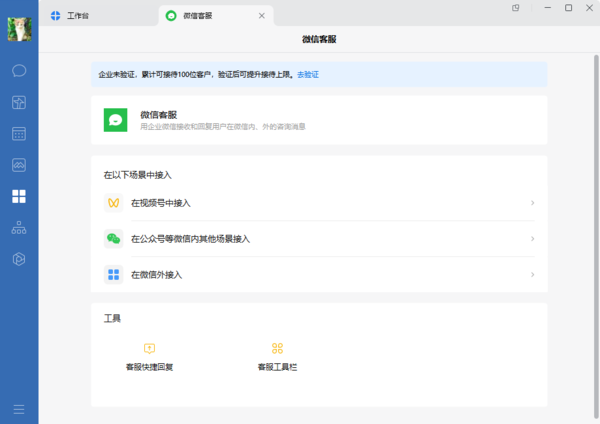Open 客服快捷回复 tool
The image size is (600, 424).
[149, 356]
